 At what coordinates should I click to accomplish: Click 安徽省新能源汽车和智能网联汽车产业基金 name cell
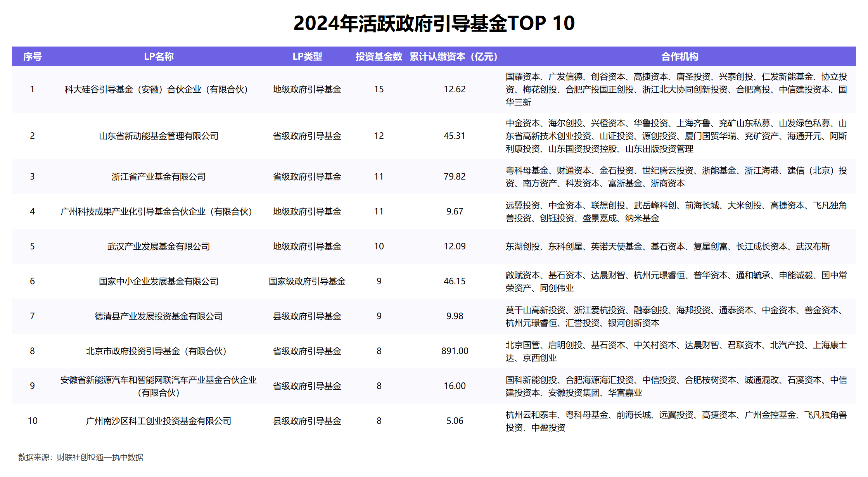[159, 386]
